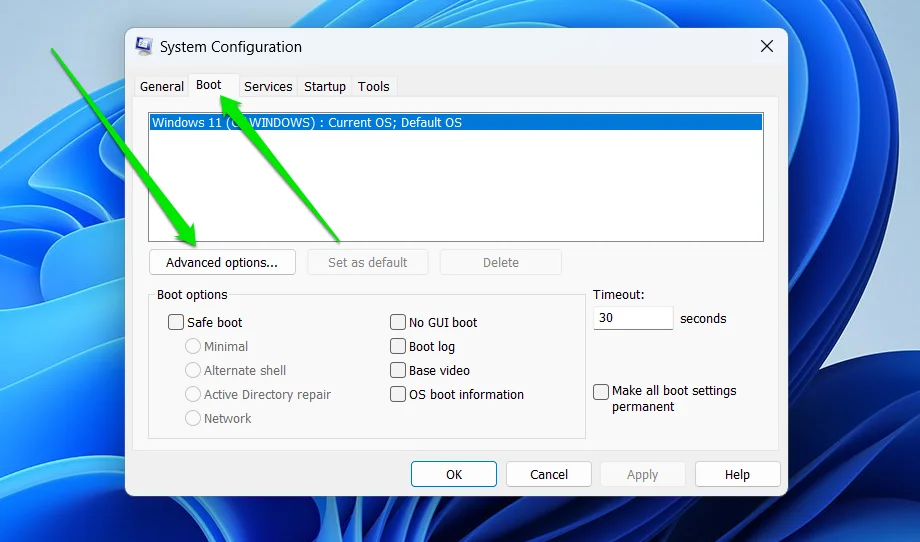The image size is (920, 542).
Task: Click the Help button
Action: 737,475
